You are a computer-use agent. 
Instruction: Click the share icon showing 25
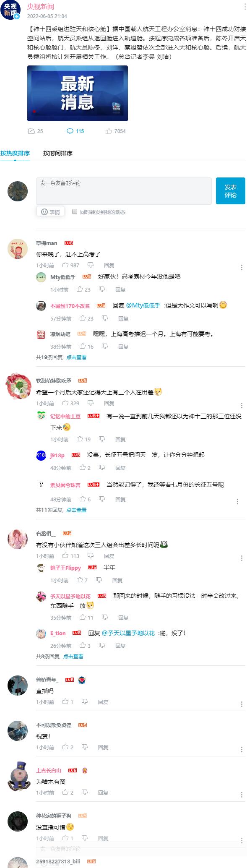[31, 131]
